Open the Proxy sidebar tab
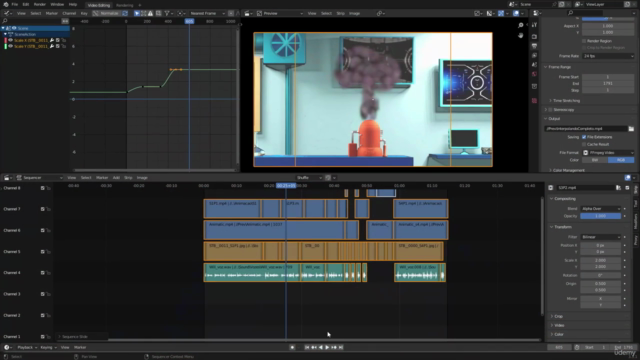The width and height of the screenshot is (640, 360). click(636, 240)
